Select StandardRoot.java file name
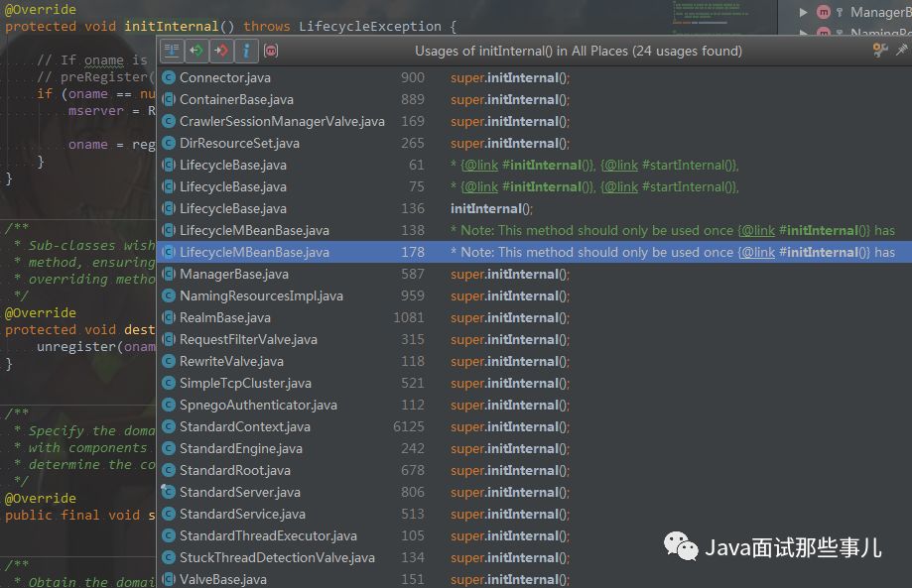 pyautogui.click(x=235, y=470)
